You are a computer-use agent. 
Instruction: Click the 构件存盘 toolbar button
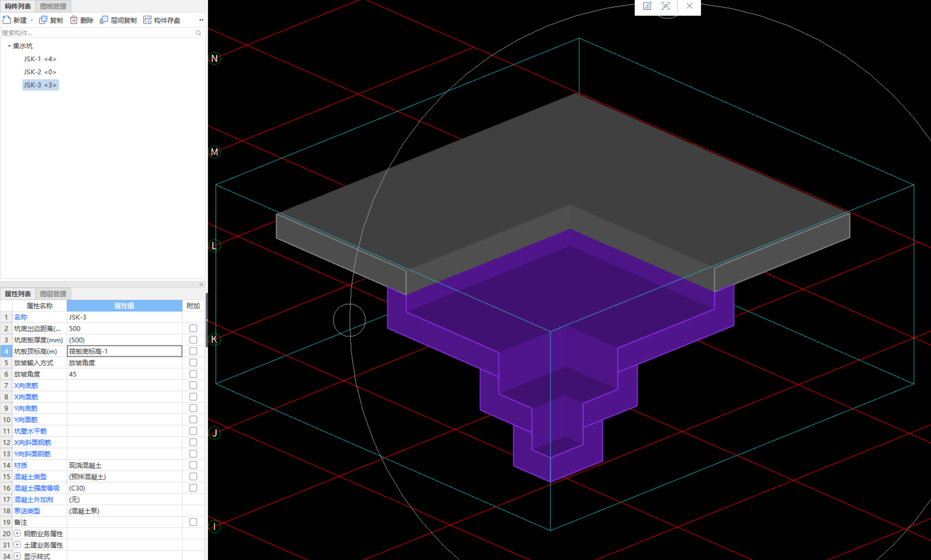[x=162, y=20]
